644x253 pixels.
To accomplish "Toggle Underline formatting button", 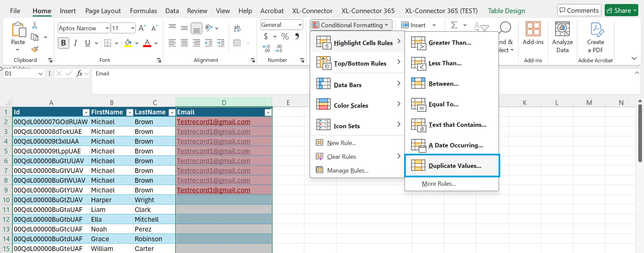I will coord(88,43).
